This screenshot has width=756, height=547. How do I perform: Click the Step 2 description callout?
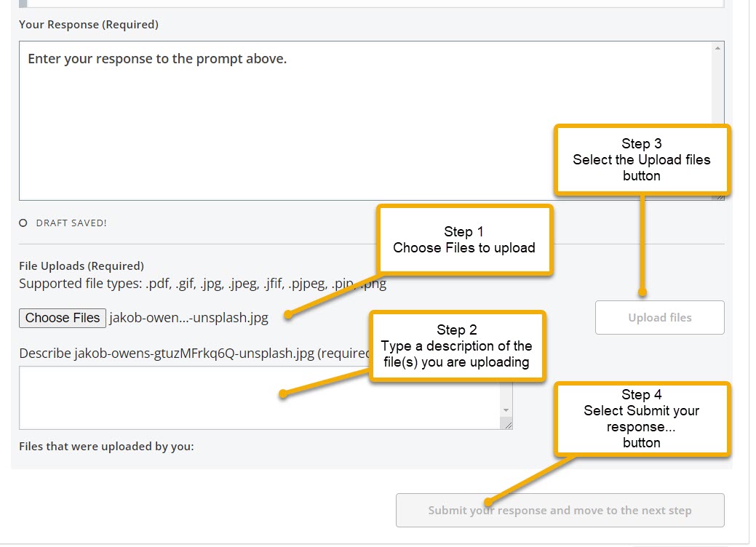pos(457,346)
